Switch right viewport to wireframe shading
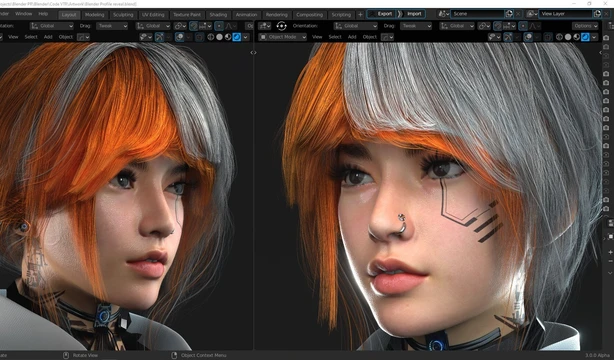614x360 pixels. 559,37
